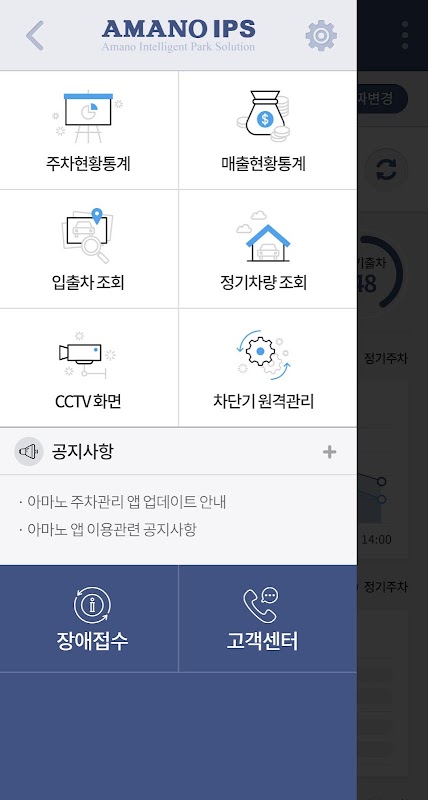This screenshot has width=428, height=800.
Task: Click the 공지사항 megaphone icon
Action: [29, 452]
